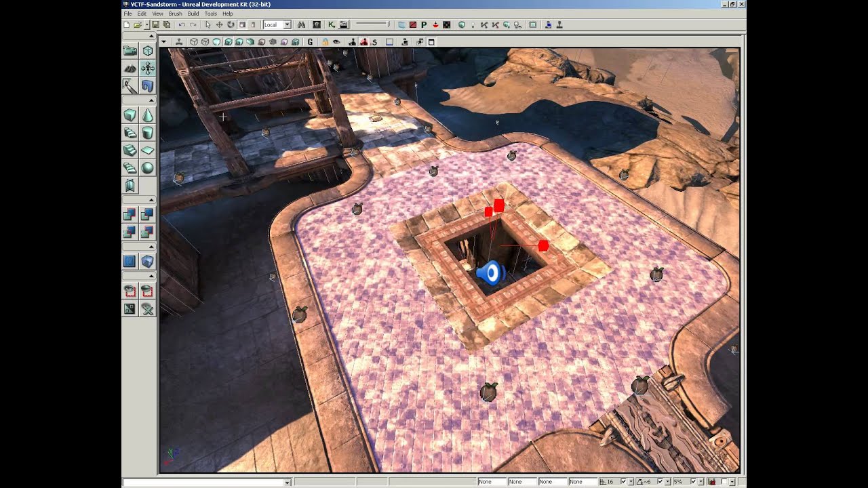868x488 pixels.
Task: Toggle the autosave checkbox
Action: pos(724,482)
